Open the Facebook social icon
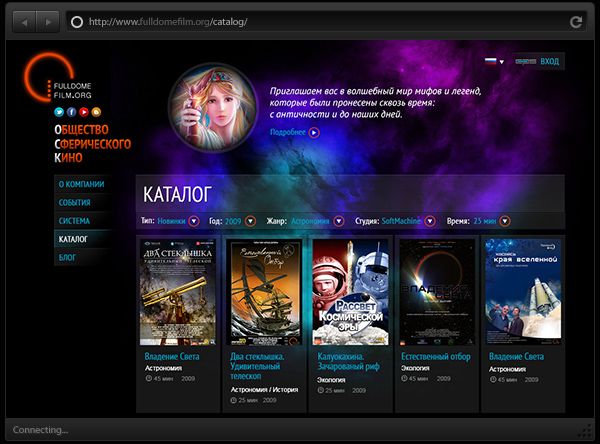 click(72, 112)
